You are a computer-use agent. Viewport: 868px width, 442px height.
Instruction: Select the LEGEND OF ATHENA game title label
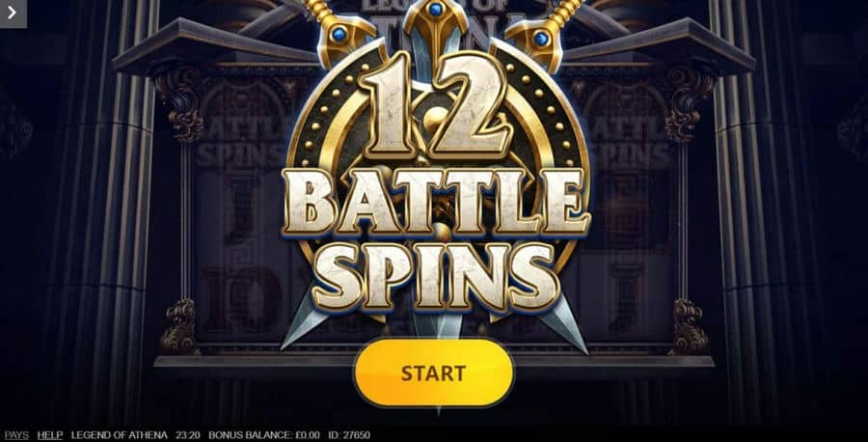[x=119, y=435]
